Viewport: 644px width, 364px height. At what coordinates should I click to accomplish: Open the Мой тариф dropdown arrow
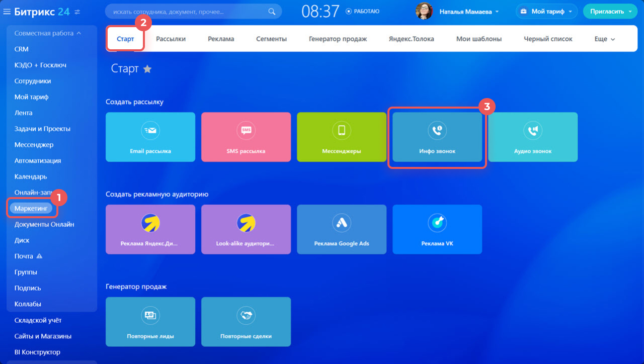[571, 11]
